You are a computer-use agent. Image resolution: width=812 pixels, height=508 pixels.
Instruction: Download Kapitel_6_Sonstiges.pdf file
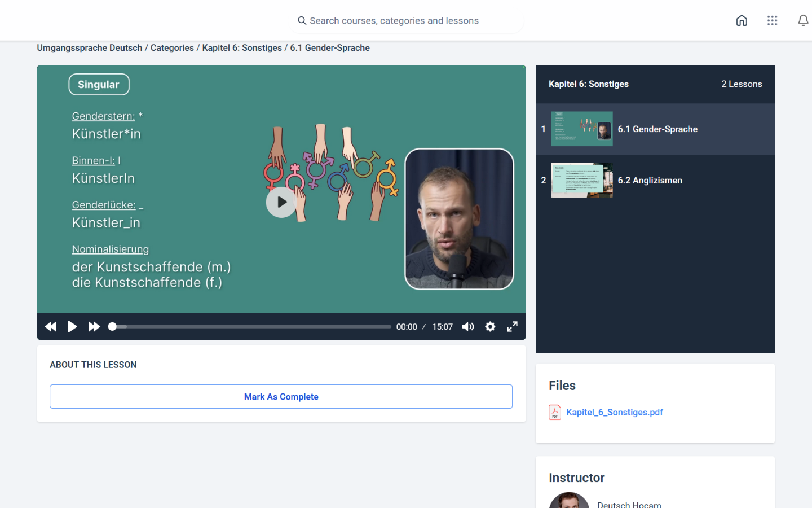[x=614, y=413]
